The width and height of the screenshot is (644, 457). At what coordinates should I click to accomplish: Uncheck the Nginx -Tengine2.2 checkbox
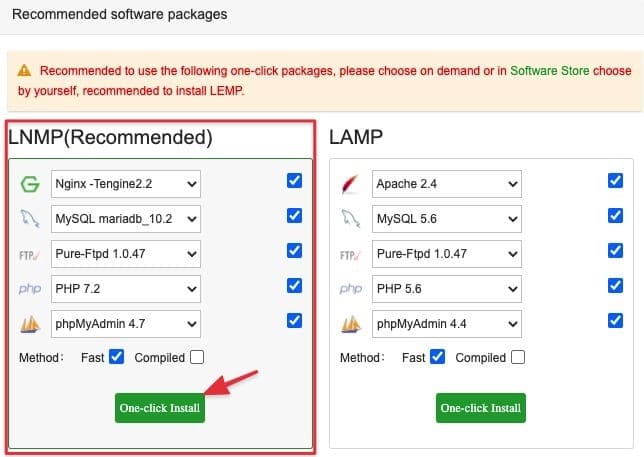click(294, 181)
